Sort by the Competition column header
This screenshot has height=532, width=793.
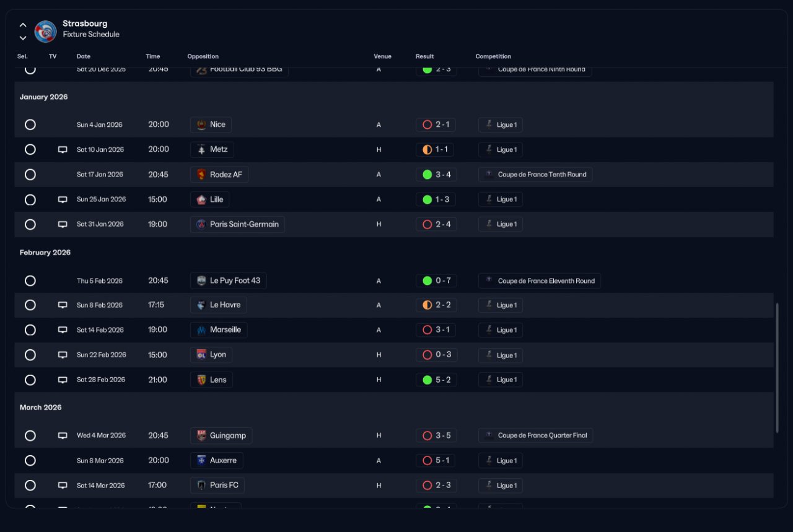(493, 56)
